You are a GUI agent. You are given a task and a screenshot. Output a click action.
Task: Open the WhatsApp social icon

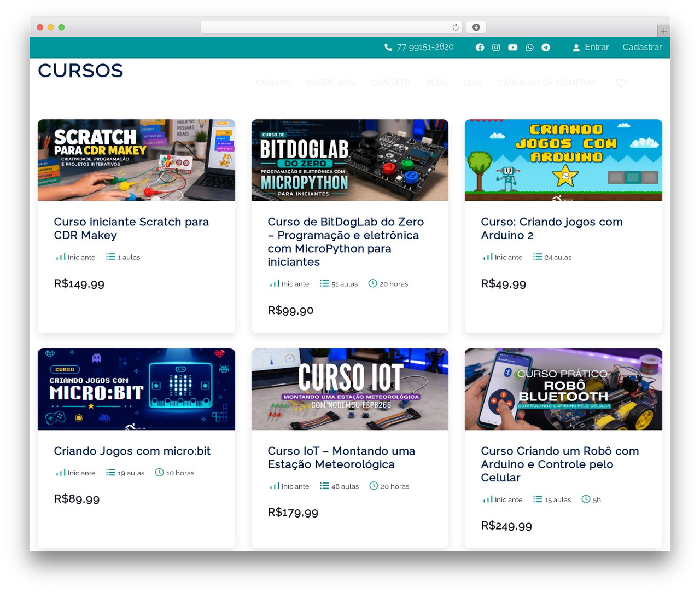pyautogui.click(x=529, y=48)
